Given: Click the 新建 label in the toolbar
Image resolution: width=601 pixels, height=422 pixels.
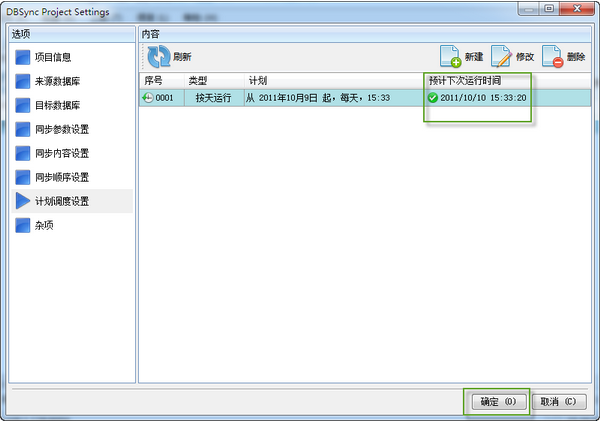Looking at the screenshot, I should pos(474,57).
